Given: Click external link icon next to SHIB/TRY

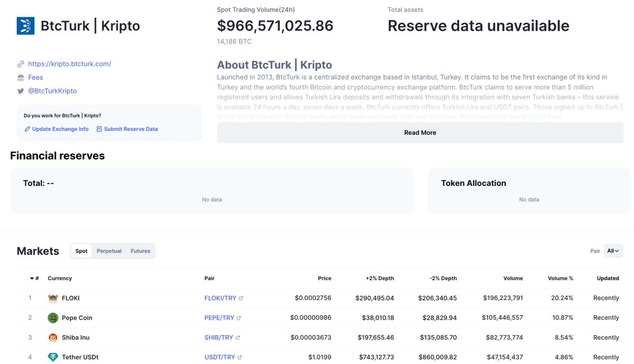Looking at the screenshot, I should point(238,338).
